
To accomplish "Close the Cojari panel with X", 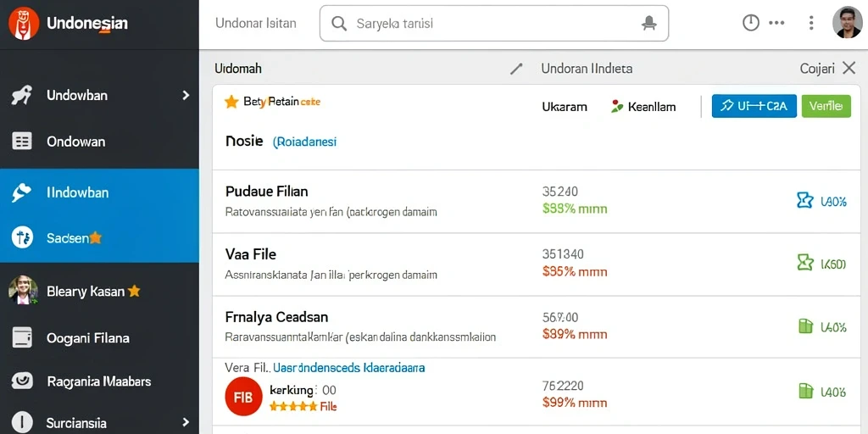I will (x=849, y=68).
